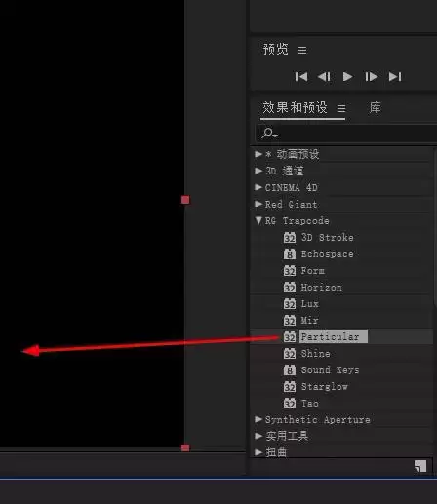Select the Starglow effect
437x504 pixels.
click(x=325, y=387)
